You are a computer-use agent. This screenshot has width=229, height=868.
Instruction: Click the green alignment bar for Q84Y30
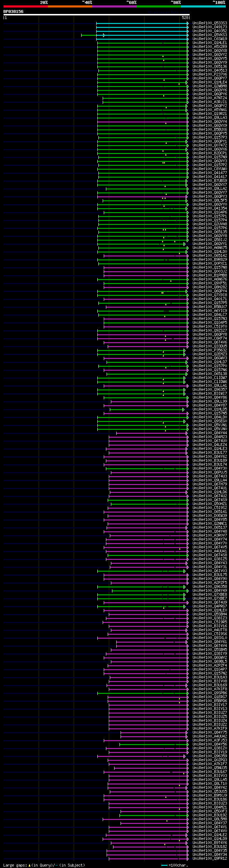point(147,469)
